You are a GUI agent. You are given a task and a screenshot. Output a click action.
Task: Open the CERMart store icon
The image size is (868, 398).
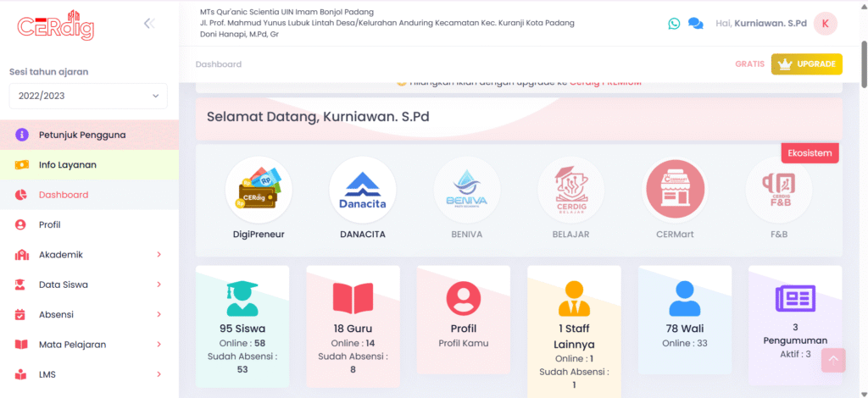[x=676, y=190]
